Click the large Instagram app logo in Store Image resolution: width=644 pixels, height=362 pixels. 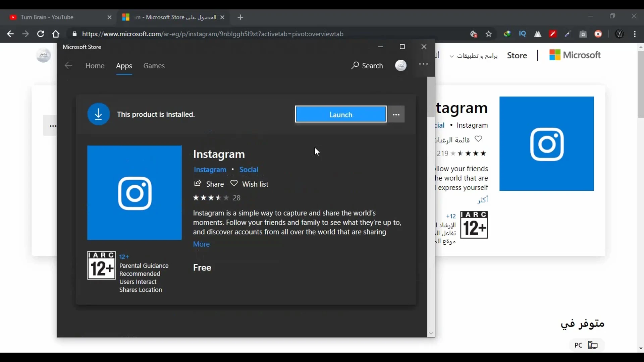pyautogui.click(x=135, y=193)
